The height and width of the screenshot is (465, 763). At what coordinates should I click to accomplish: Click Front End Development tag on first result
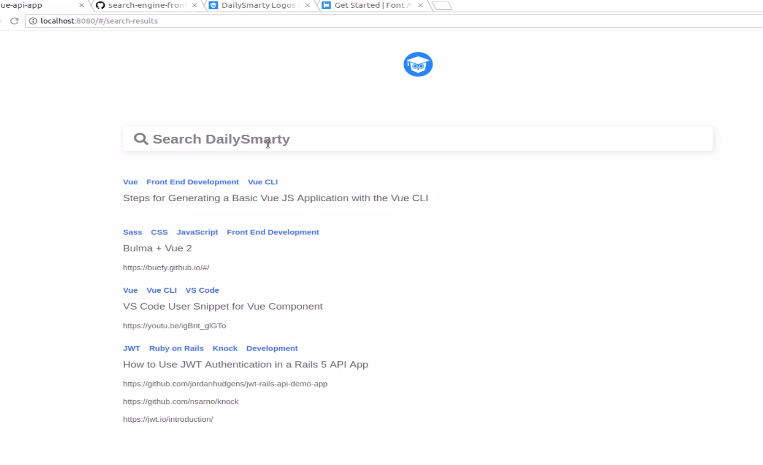(193, 182)
